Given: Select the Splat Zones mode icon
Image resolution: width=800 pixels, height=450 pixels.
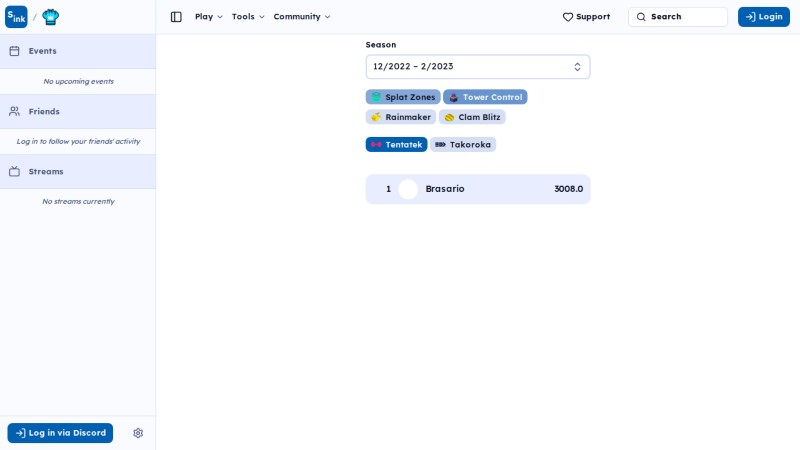Looking at the screenshot, I should tap(376, 97).
